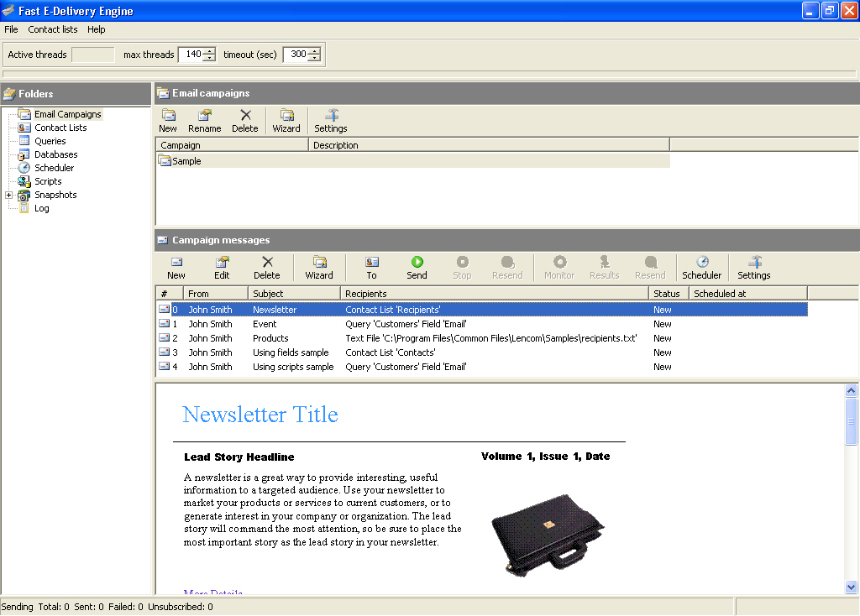Sort by Description column header
860x616 pixels.
489,145
